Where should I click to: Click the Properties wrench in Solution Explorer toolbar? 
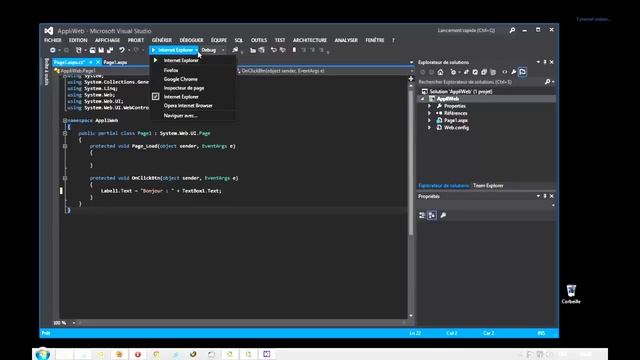[x=513, y=72]
